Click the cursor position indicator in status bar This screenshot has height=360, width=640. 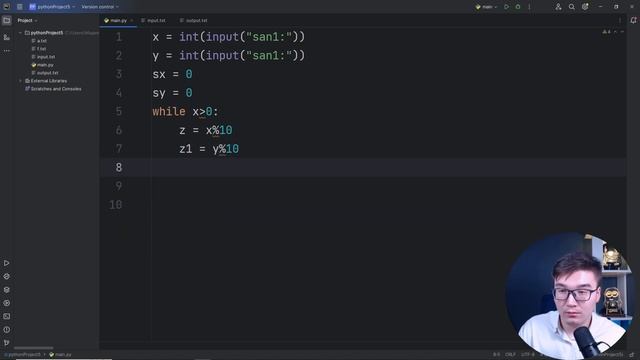[x=496, y=355]
